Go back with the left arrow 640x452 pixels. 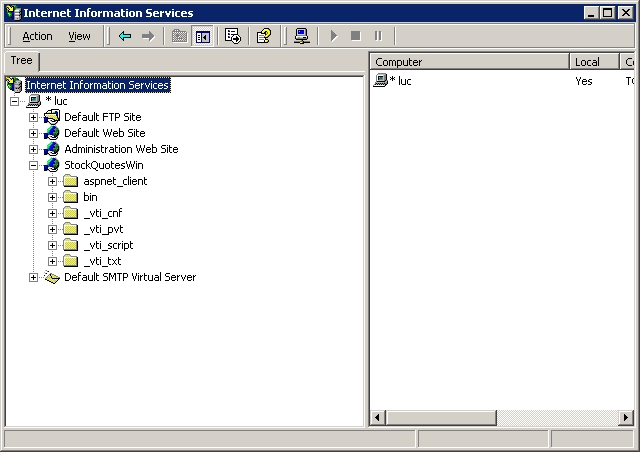coord(125,36)
